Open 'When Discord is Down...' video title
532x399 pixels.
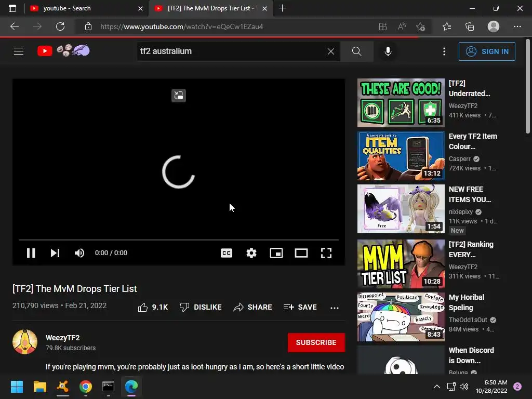(471, 355)
